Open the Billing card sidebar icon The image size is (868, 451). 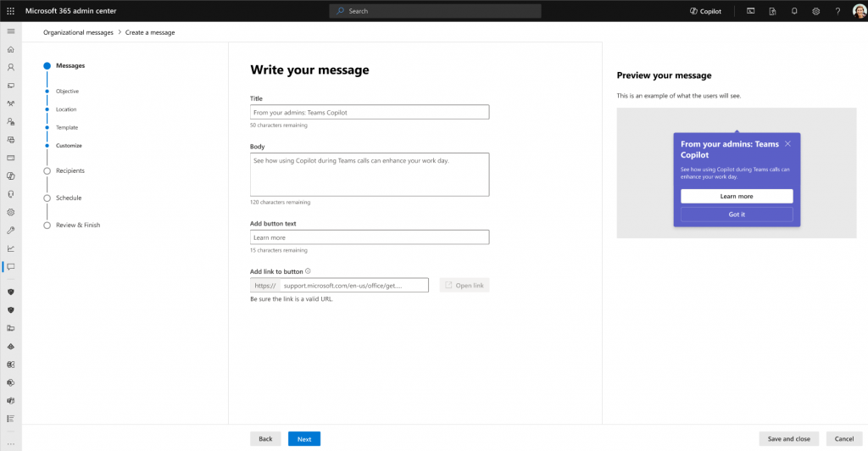pyautogui.click(x=10, y=158)
